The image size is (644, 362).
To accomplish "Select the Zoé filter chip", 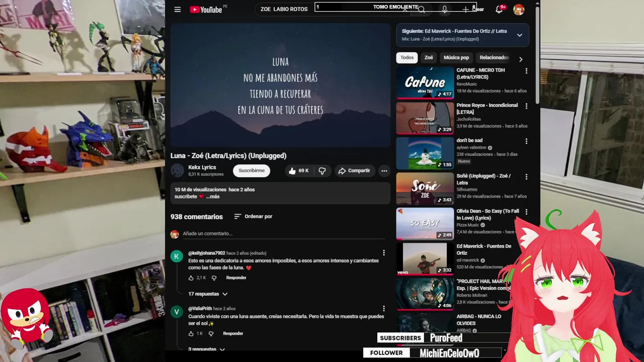I will pyautogui.click(x=429, y=57).
